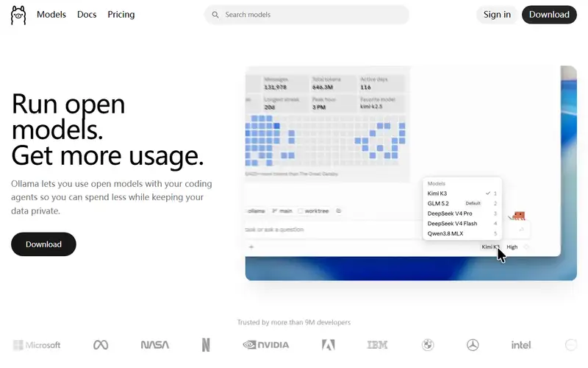Click the hero Download button
Screen dimensions: 588x368
[x=43, y=244]
